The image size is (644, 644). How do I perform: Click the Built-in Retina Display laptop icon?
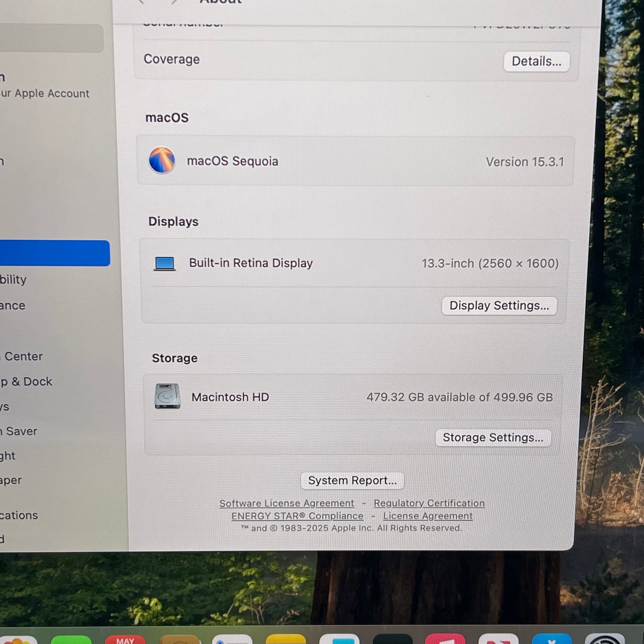(165, 263)
